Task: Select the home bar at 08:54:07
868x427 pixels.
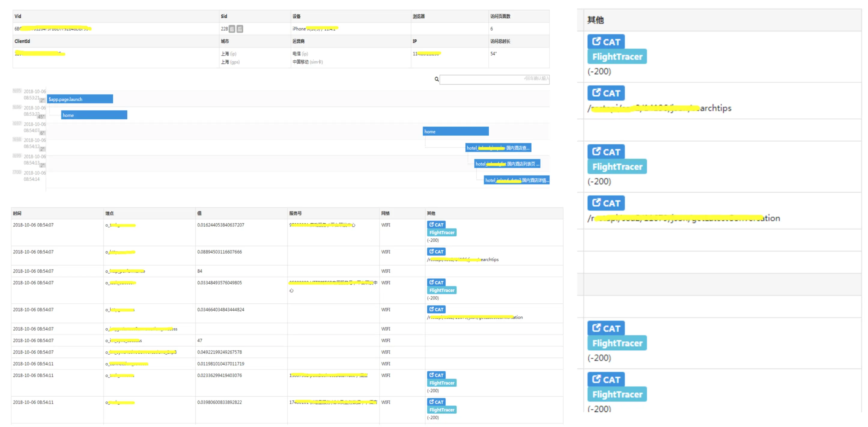Action: tap(455, 131)
